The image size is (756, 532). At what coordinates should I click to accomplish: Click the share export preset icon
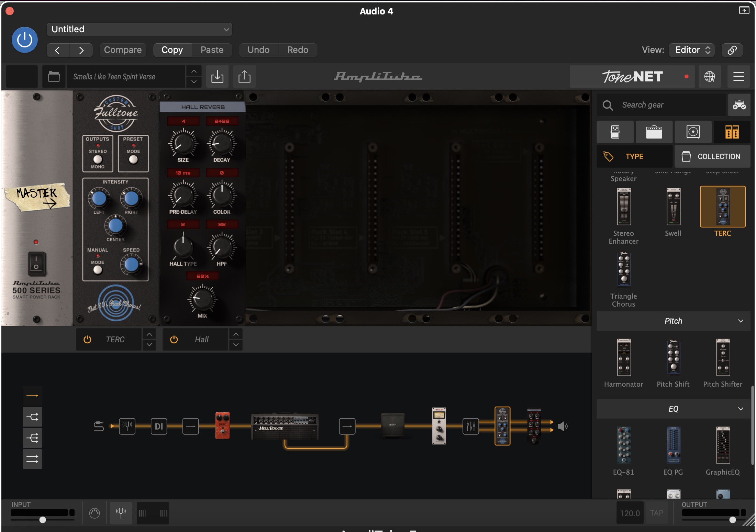(x=244, y=76)
